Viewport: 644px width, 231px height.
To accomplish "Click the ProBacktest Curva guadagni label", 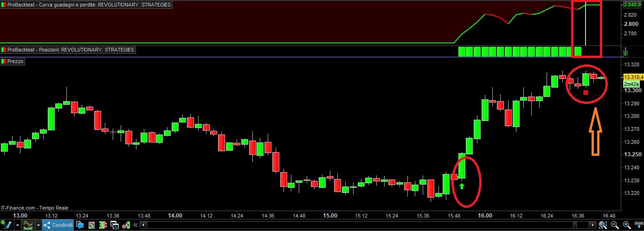I will click(89, 5).
